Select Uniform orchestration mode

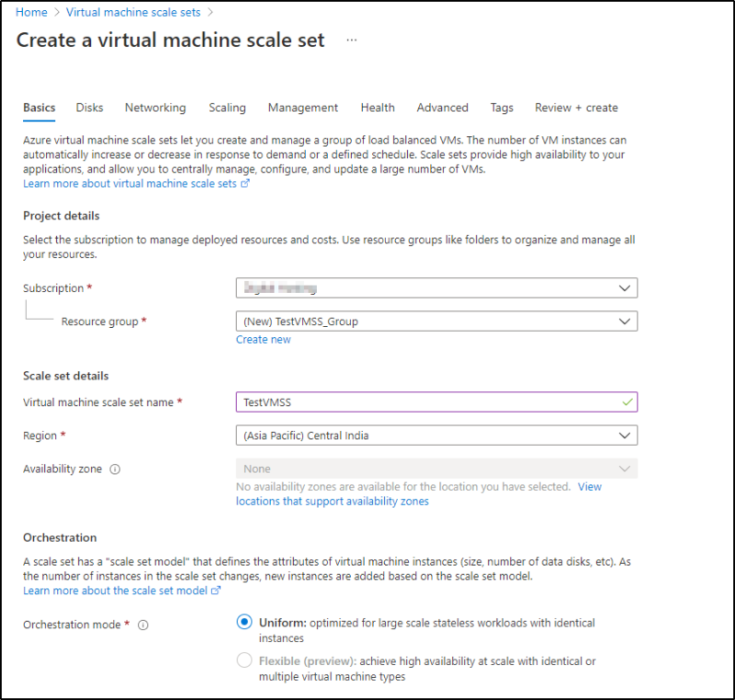[x=243, y=622]
